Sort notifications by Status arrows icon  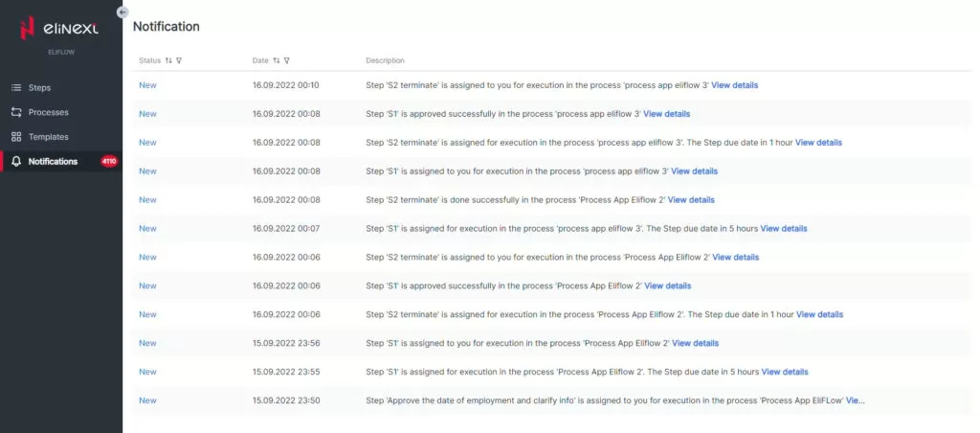(168, 60)
